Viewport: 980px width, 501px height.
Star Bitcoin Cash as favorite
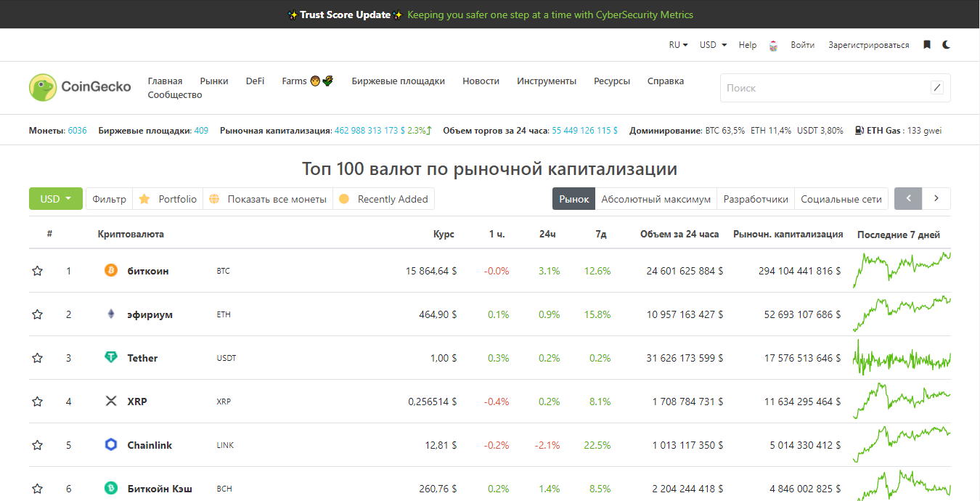38,489
